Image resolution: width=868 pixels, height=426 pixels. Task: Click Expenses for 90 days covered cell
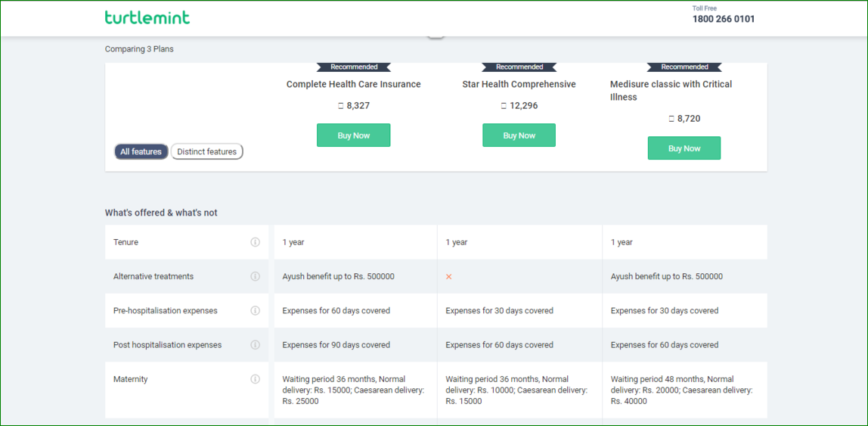coord(336,345)
